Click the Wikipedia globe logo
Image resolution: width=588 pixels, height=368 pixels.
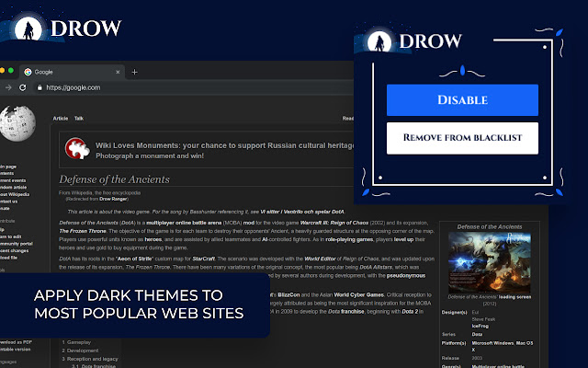17,122
